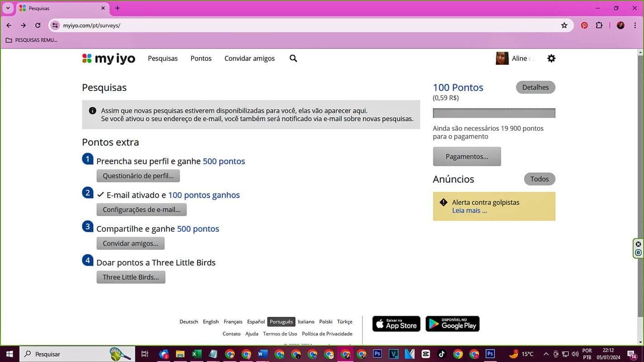Switch language to Türkçe
Viewport: 644px width, 362px height.
[345, 322]
